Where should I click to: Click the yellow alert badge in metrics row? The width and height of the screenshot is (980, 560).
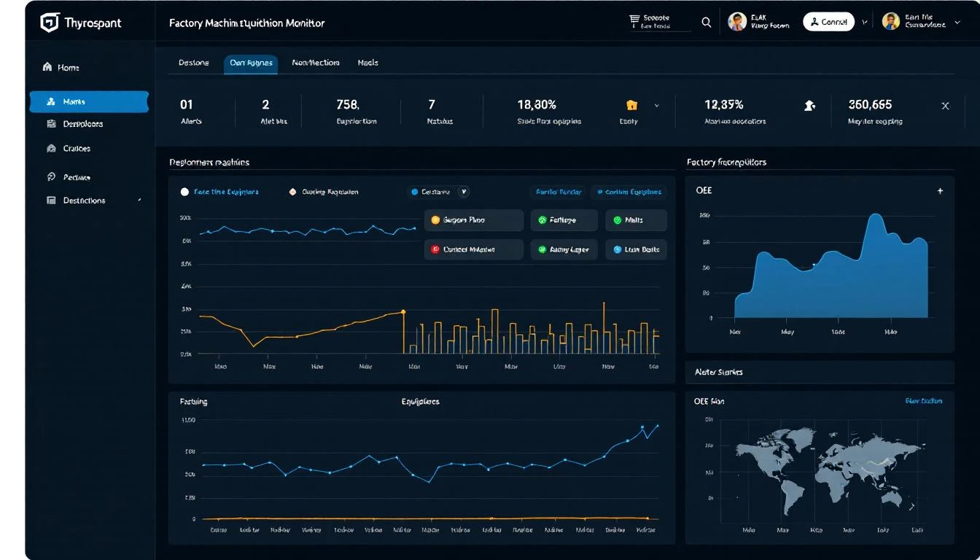[x=631, y=105]
